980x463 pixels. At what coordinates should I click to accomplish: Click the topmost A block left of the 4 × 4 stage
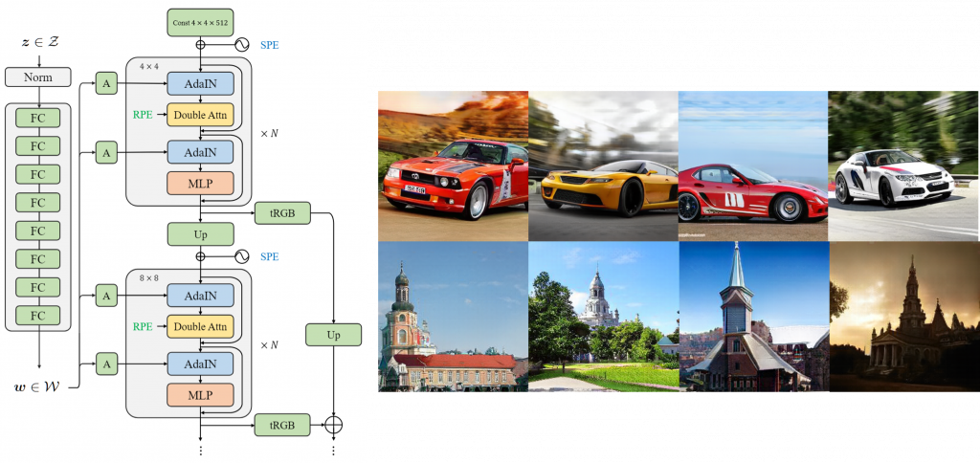107,84
